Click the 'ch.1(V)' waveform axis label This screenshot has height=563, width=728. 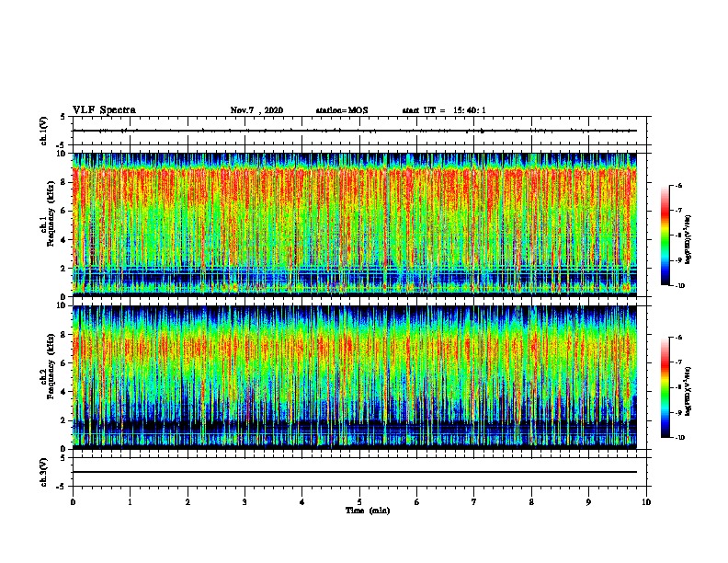[x=44, y=131]
